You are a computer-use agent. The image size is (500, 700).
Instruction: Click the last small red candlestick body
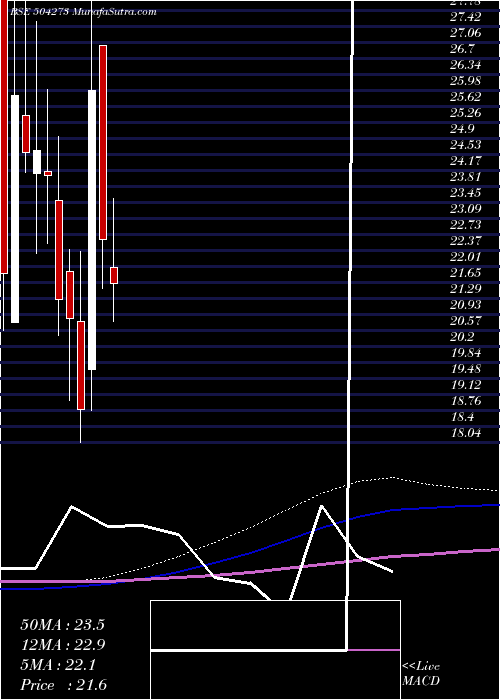114,275
